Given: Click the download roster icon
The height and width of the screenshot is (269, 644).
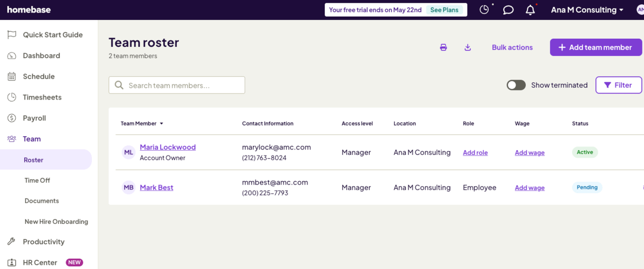Looking at the screenshot, I should [467, 47].
